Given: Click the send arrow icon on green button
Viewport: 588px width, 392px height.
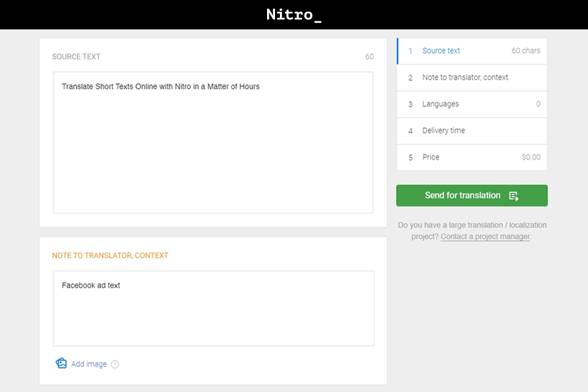Looking at the screenshot, I should [x=514, y=195].
